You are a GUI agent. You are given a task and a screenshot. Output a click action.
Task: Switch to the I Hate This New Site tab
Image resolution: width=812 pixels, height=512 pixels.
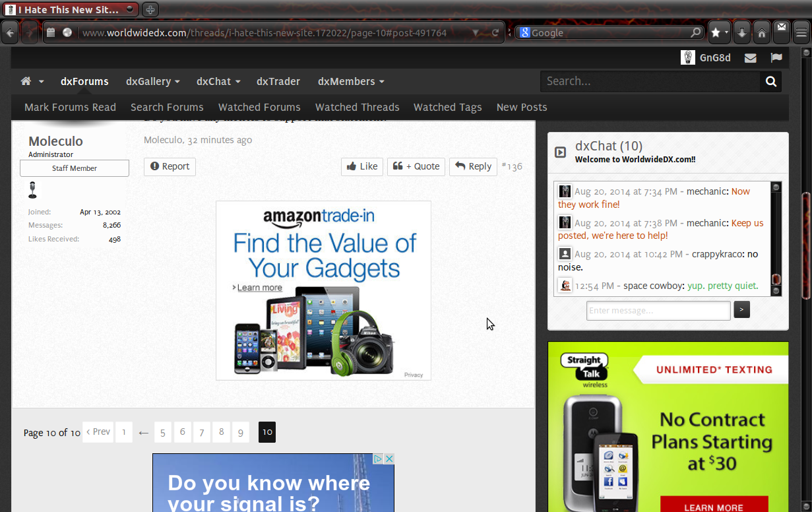click(x=69, y=9)
